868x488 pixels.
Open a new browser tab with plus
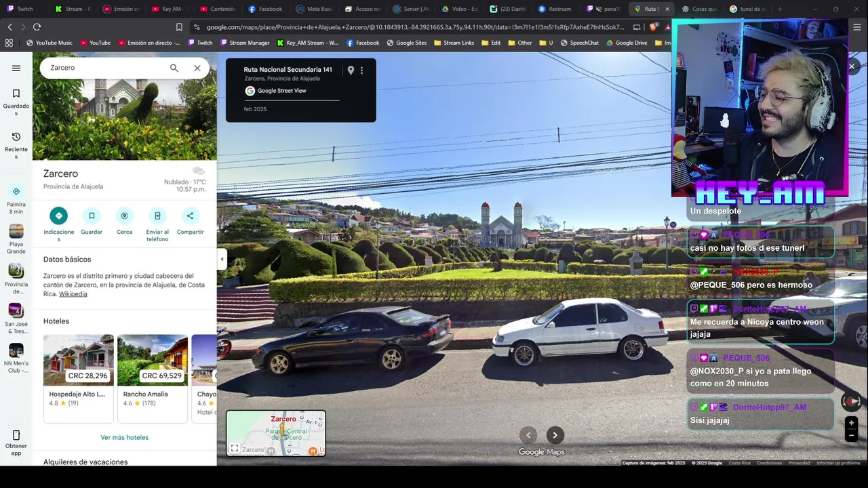[x=780, y=9]
